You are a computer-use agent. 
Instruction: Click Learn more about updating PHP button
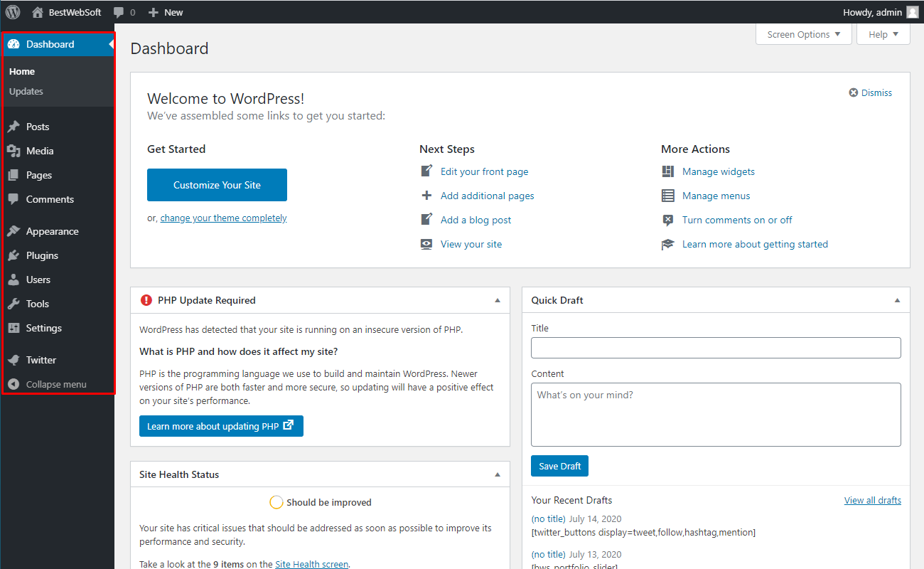pos(221,426)
